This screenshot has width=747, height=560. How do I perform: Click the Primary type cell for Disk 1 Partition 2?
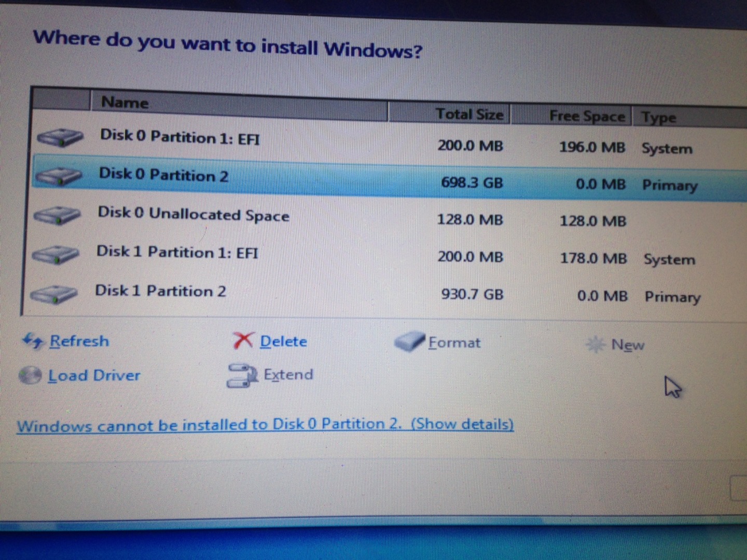672,297
